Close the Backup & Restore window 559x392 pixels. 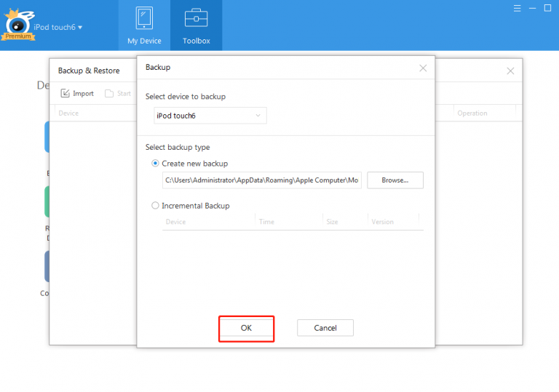(x=510, y=71)
